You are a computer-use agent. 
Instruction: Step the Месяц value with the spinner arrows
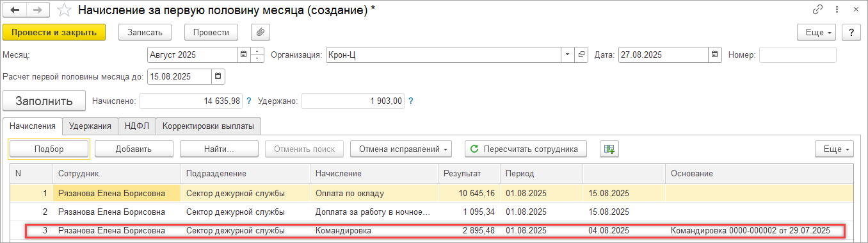(x=257, y=55)
